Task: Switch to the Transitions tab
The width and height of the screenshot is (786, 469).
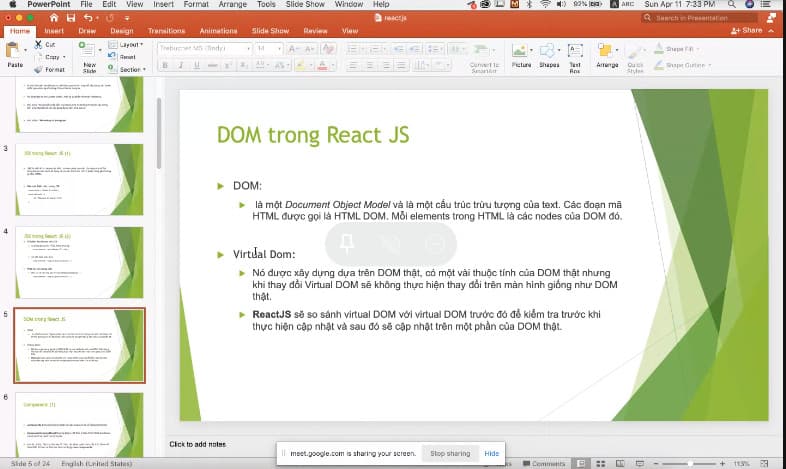Action: click(166, 31)
